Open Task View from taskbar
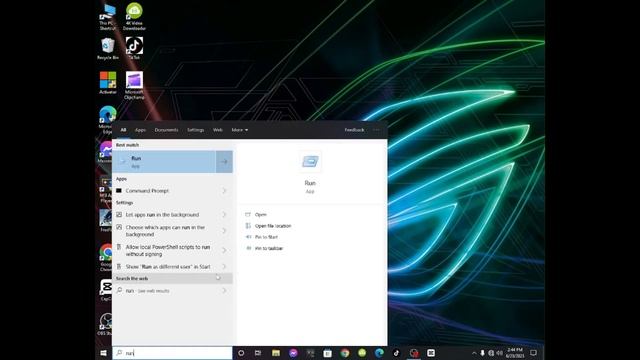 (258, 353)
